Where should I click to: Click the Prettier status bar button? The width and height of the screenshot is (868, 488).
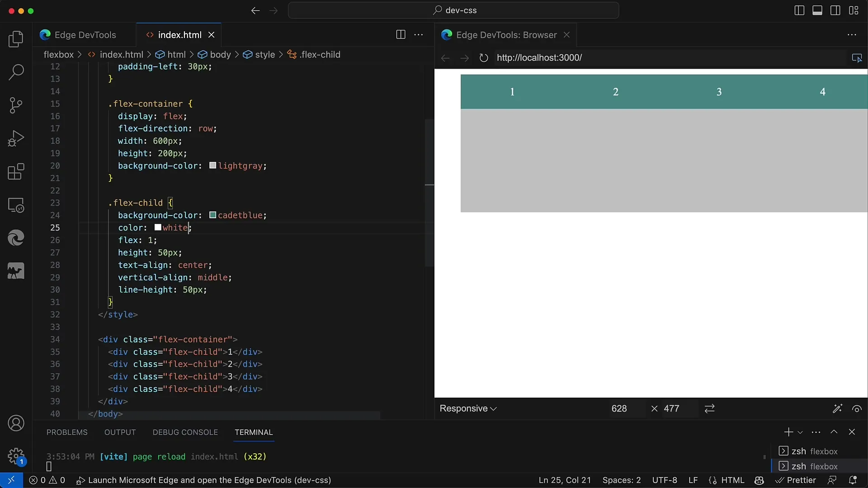coord(796,480)
